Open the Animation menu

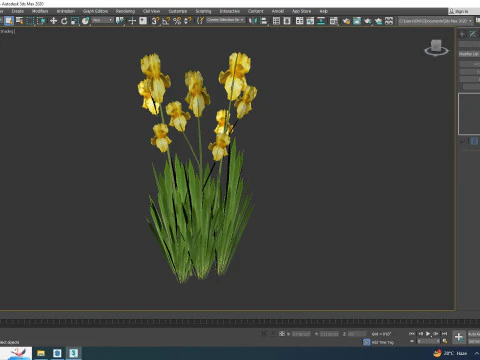(x=66, y=11)
